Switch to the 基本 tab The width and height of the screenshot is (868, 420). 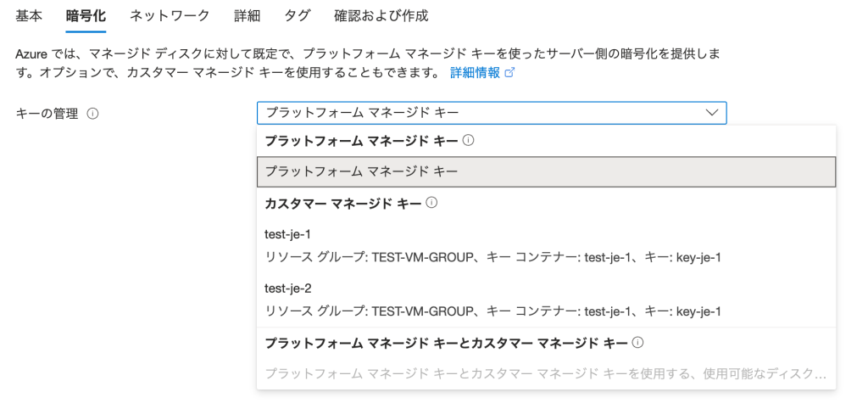29,15
